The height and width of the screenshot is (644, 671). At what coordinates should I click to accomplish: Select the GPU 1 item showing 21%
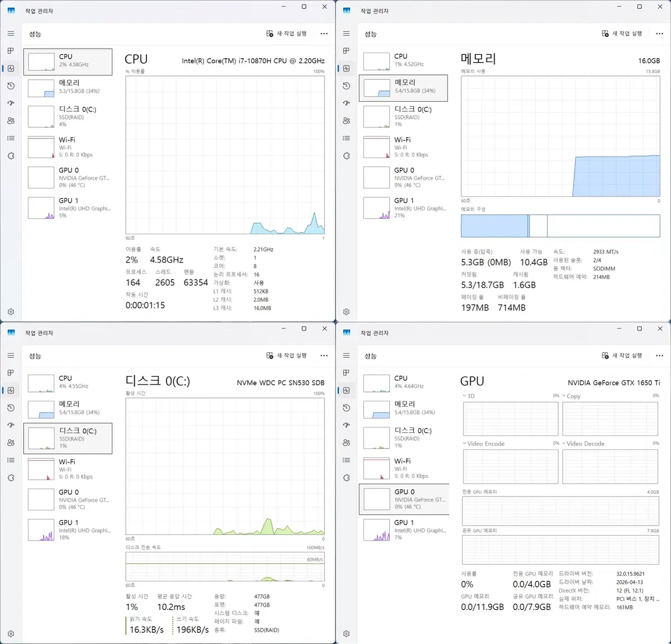pos(403,207)
